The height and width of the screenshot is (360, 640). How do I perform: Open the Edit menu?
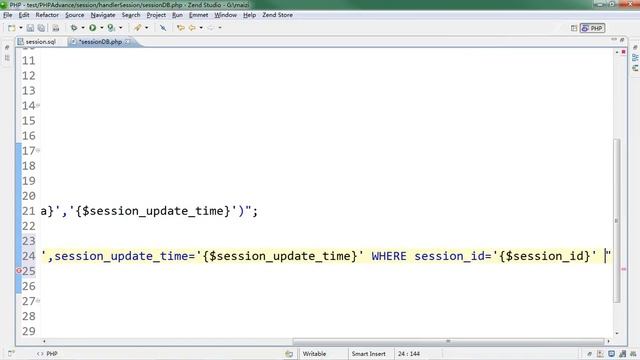tap(24, 15)
